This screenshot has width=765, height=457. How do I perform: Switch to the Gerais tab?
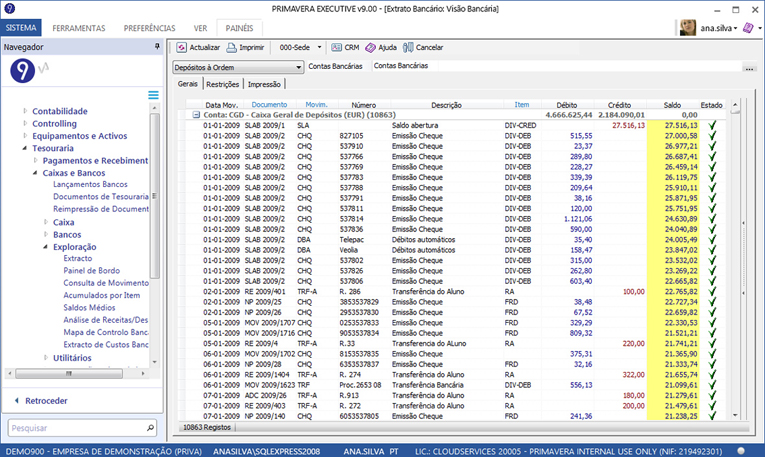(x=188, y=84)
